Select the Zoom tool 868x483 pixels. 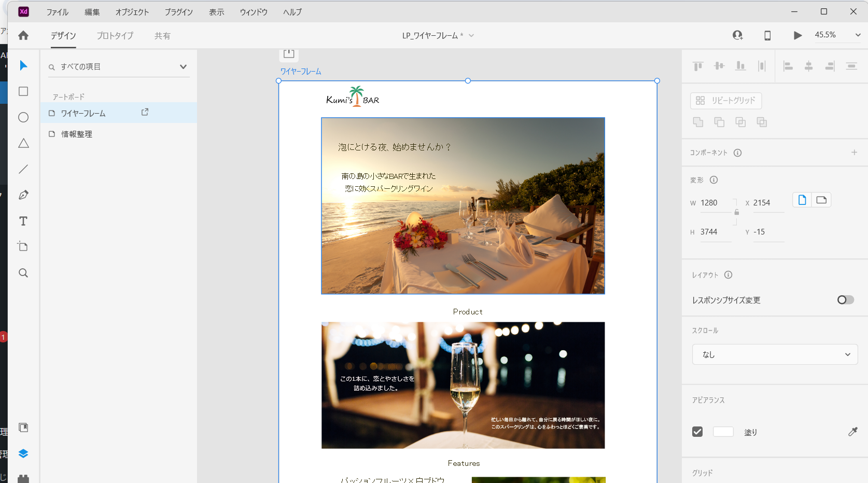23,273
